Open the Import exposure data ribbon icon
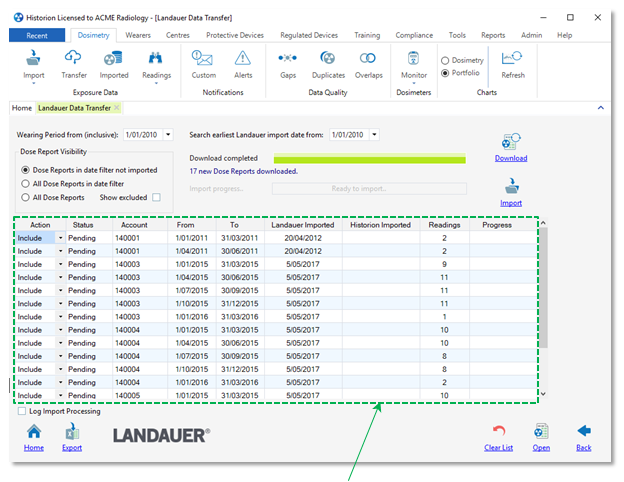This screenshot has height=482, width=624. (x=33, y=58)
